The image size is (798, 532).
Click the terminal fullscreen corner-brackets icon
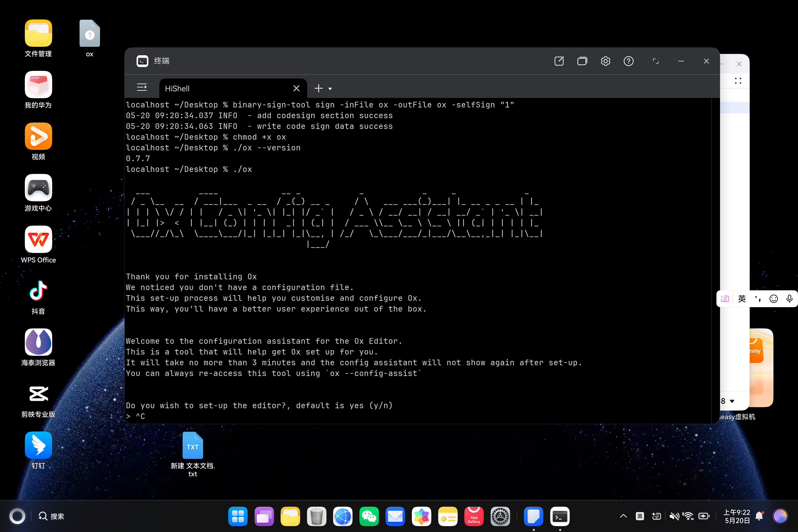pyautogui.click(x=656, y=61)
